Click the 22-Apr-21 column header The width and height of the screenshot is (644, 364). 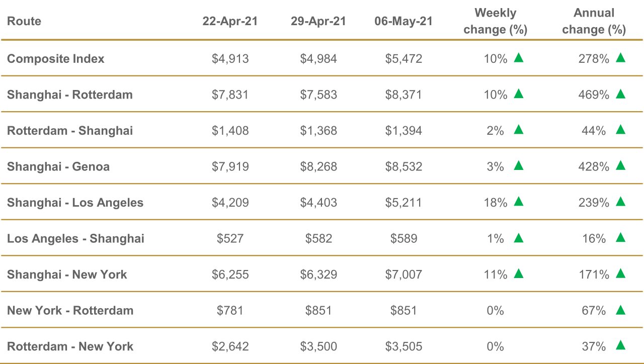[230, 22]
